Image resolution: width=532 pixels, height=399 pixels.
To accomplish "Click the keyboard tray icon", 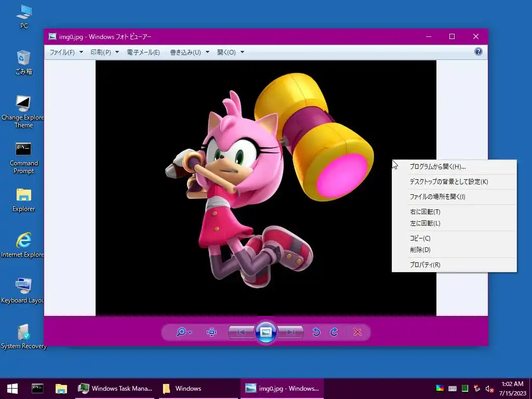I will 453,389.
